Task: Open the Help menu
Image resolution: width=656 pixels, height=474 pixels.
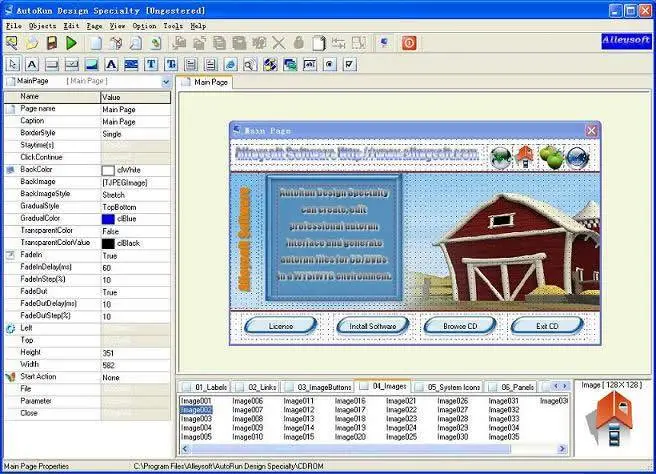Action: (198, 26)
